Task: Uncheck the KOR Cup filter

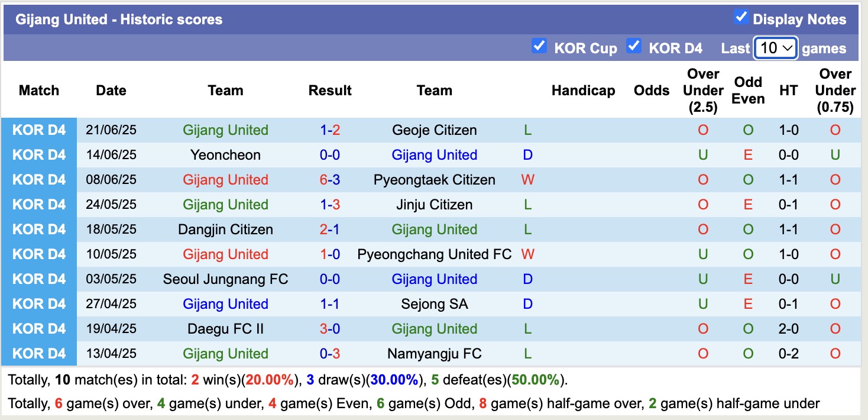Action: [x=539, y=46]
